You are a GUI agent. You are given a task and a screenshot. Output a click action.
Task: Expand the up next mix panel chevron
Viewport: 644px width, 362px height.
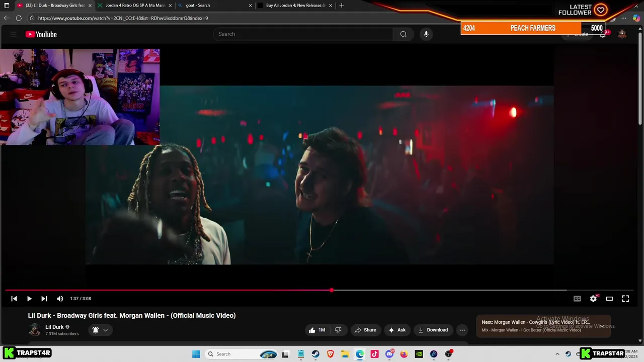pyautogui.click(x=602, y=326)
